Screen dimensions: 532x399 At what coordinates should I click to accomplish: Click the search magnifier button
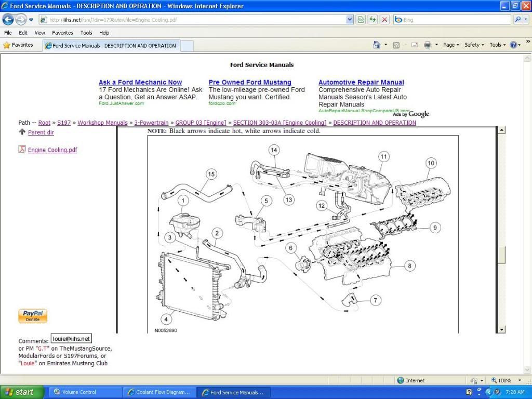517,20
